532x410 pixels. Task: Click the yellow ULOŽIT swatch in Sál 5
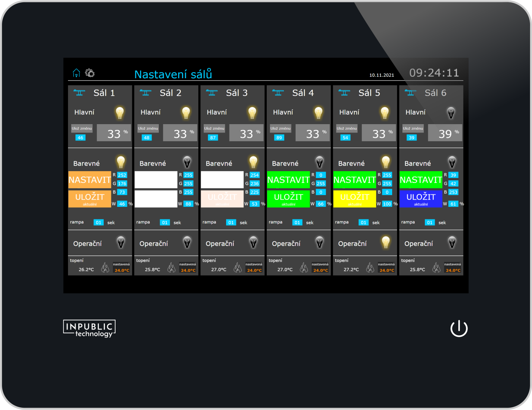(355, 199)
